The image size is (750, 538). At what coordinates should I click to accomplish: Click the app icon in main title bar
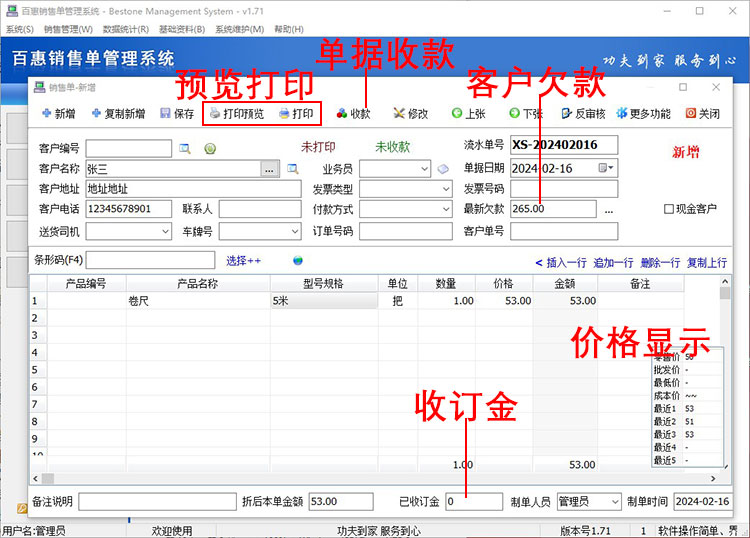(x=12, y=11)
